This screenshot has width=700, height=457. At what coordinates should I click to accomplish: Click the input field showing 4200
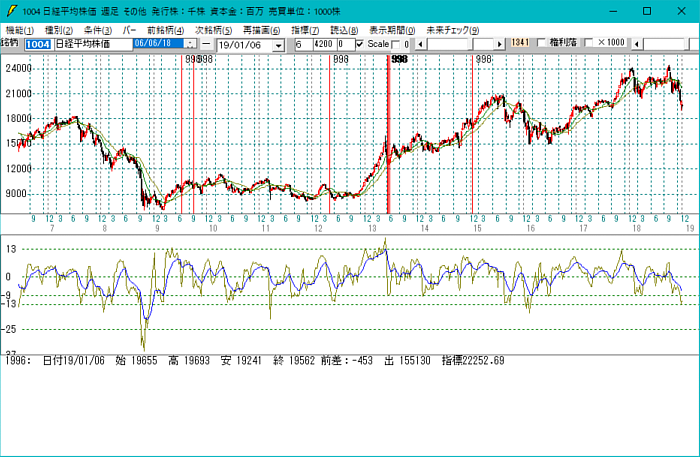tap(324, 45)
